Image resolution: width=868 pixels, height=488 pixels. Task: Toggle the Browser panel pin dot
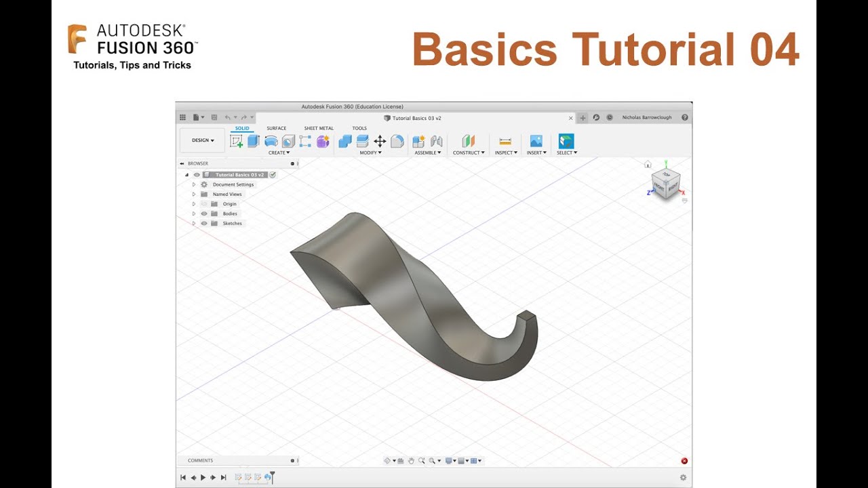(x=292, y=163)
